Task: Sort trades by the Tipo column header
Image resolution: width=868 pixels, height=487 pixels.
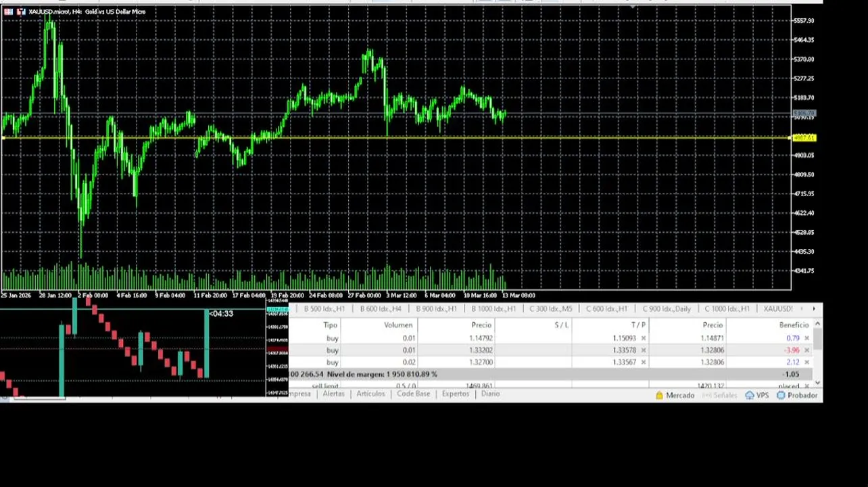Action: (330, 325)
